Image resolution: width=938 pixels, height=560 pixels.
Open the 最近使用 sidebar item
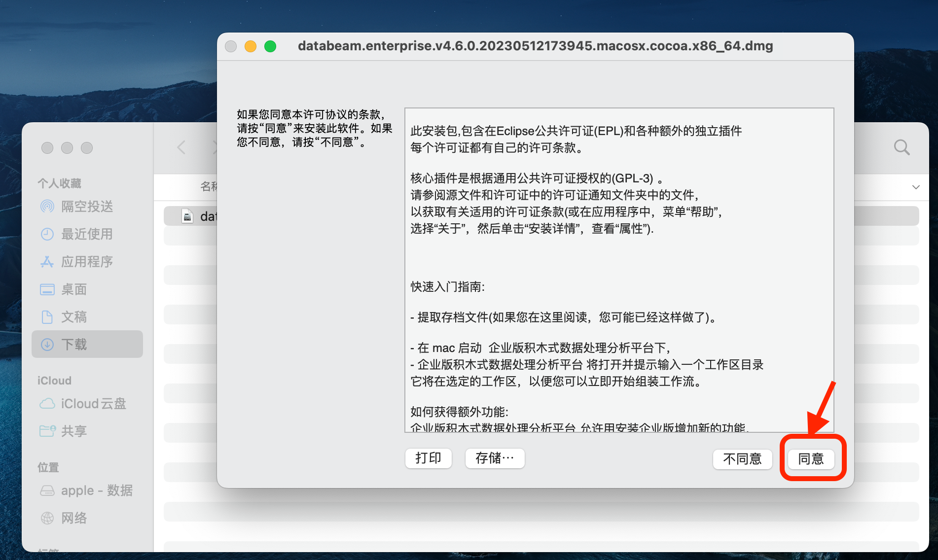click(86, 234)
